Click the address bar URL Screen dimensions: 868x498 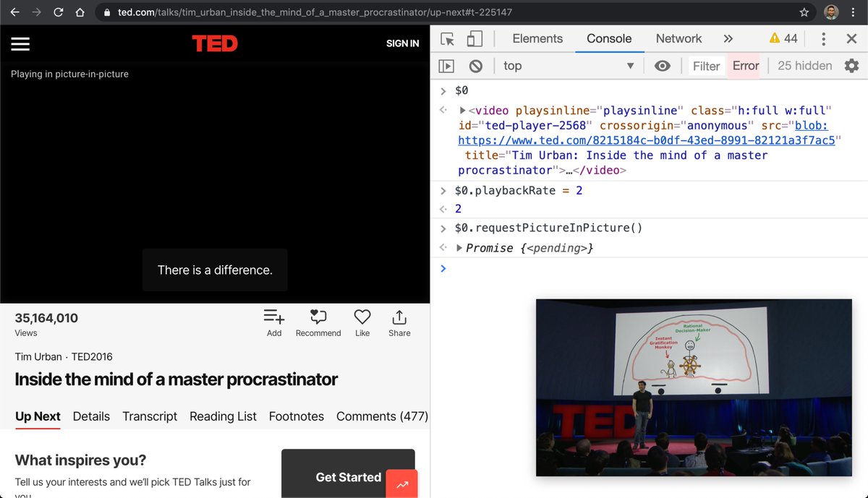(x=315, y=12)
